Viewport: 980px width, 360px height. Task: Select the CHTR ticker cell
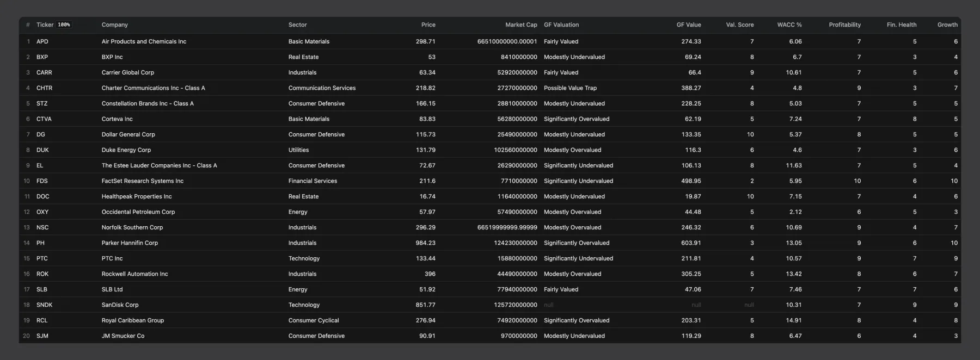(x=45, y=88)
